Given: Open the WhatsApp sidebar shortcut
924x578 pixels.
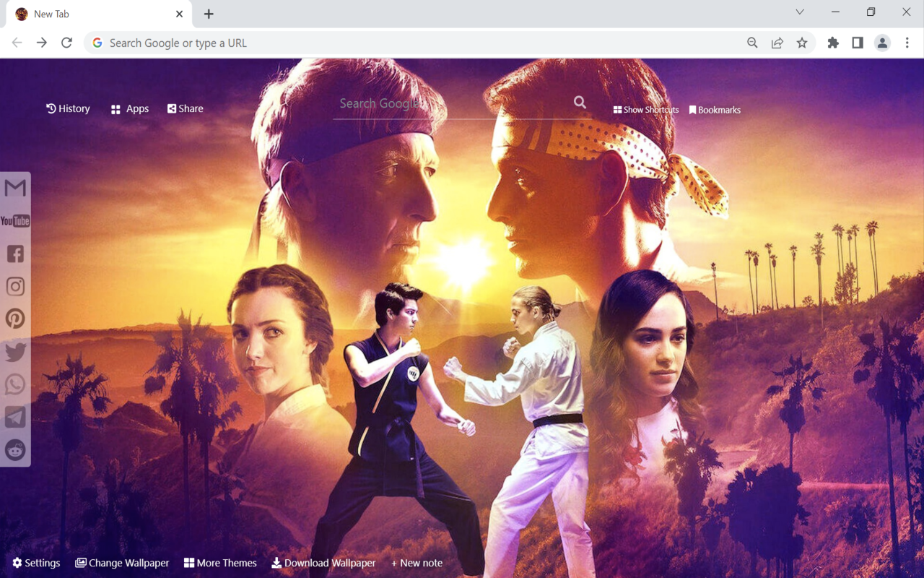Looking at the screenshot, I should pyautogui.click(x=15, y=384).
